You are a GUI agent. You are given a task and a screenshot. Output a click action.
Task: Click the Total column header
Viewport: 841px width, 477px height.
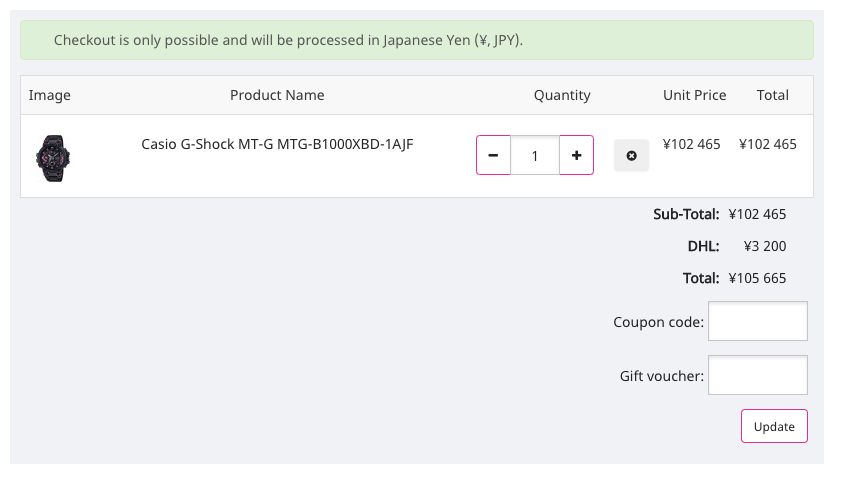[772, 95]
